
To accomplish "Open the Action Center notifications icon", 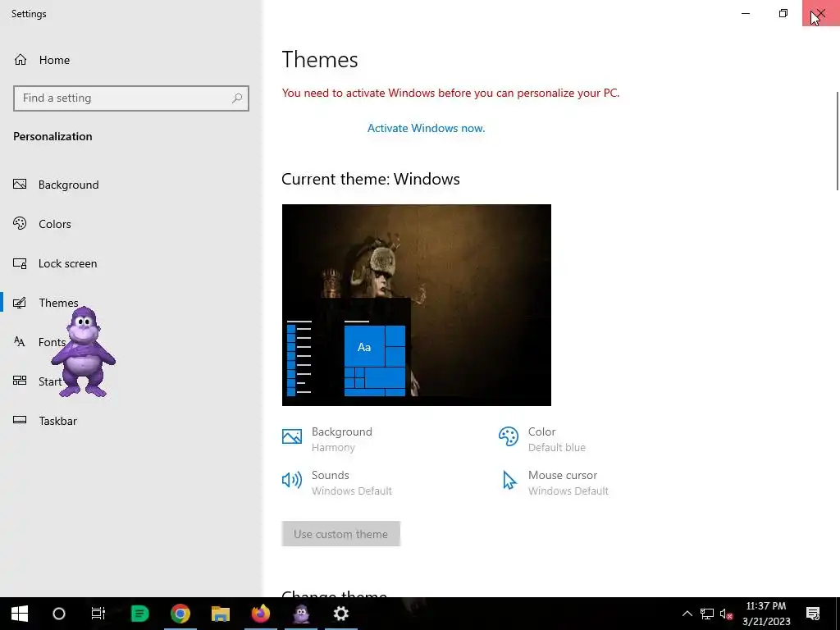I will [813, 614].
